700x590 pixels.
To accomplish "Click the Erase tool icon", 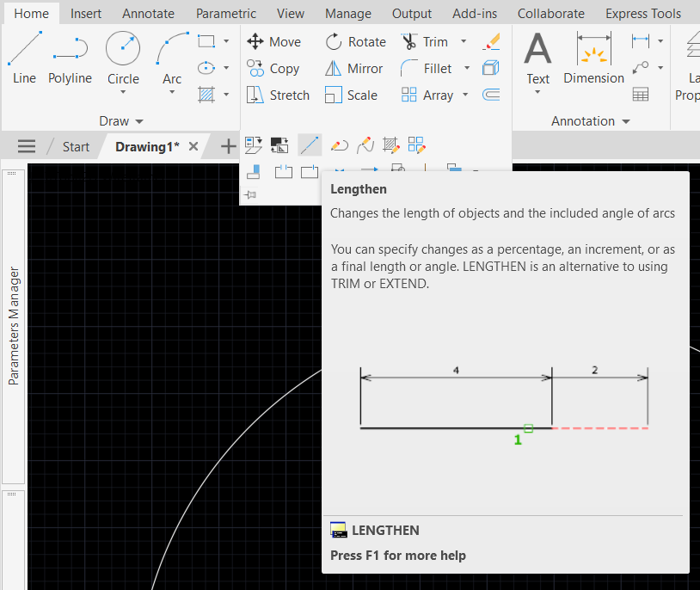I will pos(491,41).
